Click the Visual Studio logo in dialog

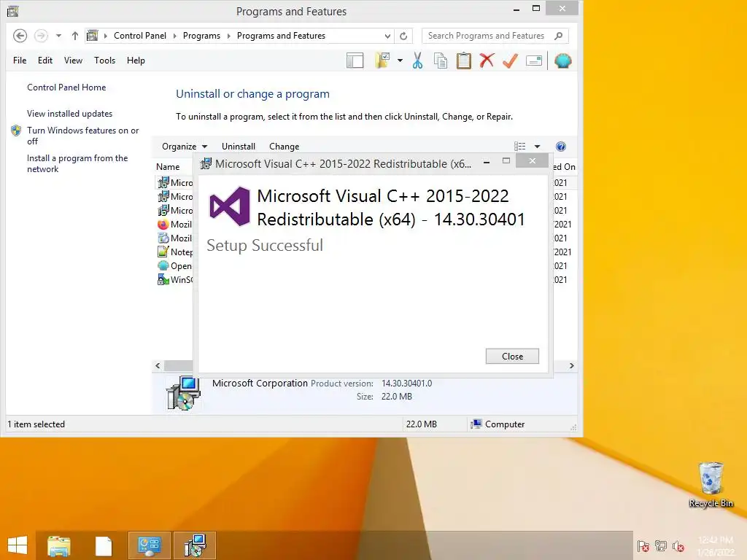(230, 206)
